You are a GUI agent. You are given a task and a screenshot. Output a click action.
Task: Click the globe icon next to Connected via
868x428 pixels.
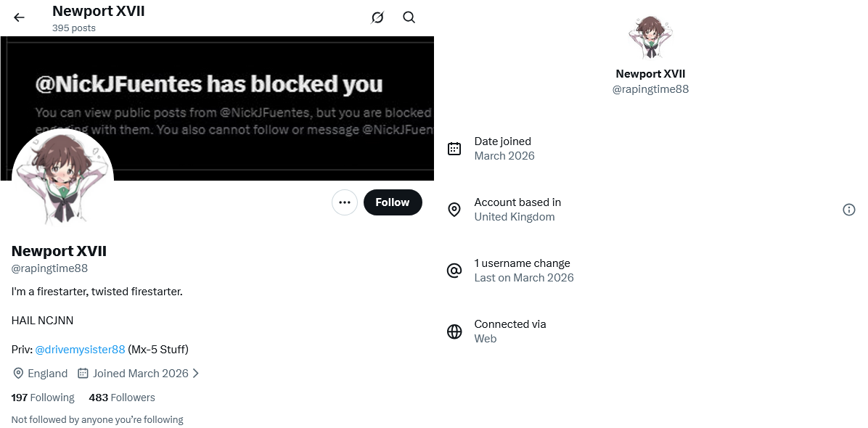click(x=454, y=332)
